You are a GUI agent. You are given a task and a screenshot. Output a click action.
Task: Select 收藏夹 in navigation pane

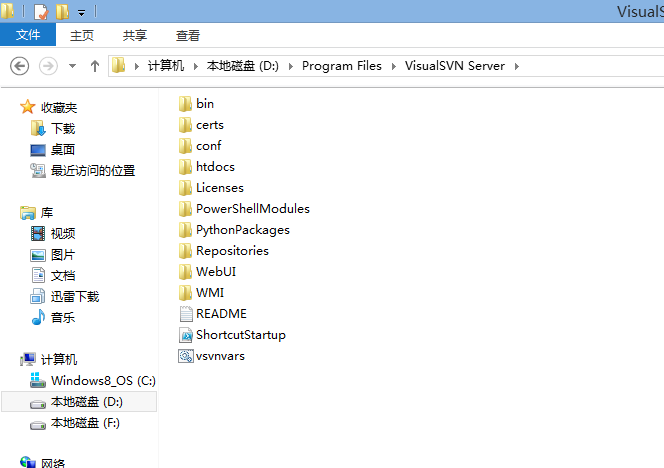(59, 108)
